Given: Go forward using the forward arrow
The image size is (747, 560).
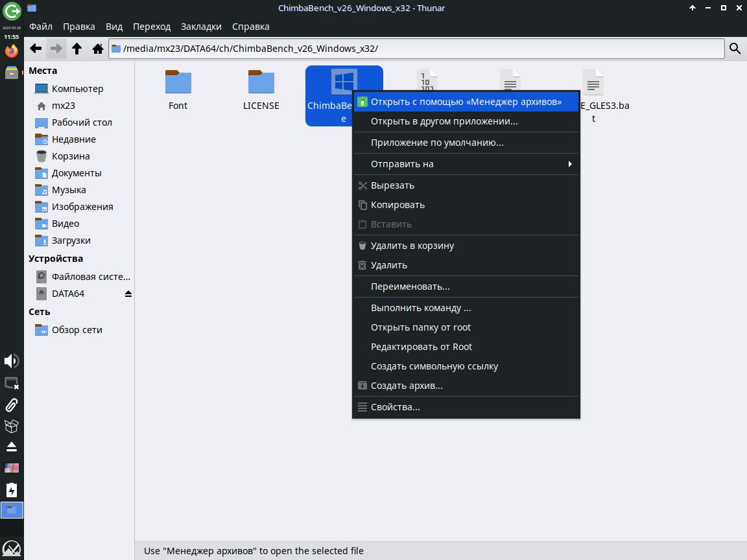Looking at the screenshot, I should (x=56, y=49).
